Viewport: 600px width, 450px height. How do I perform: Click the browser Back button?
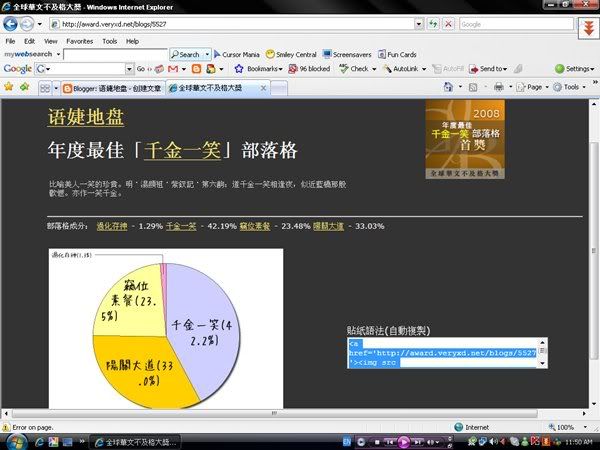pyautogui.click(x=12, y=24)
